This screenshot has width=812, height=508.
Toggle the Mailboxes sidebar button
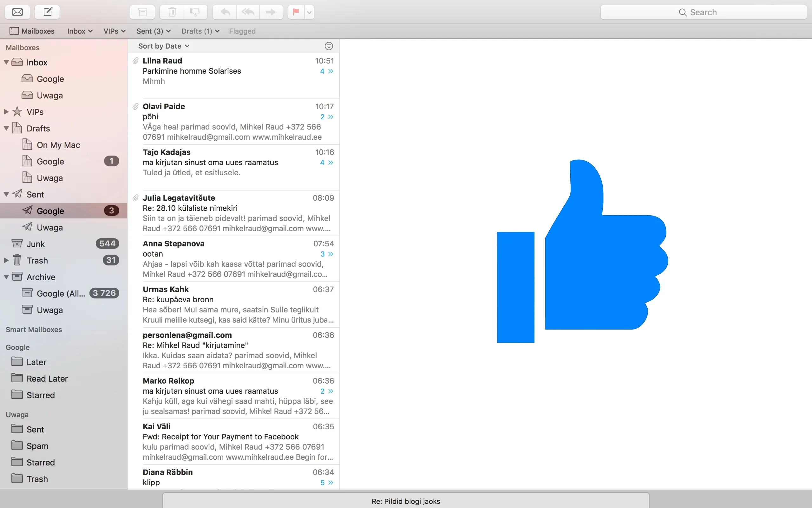(32, 31)
